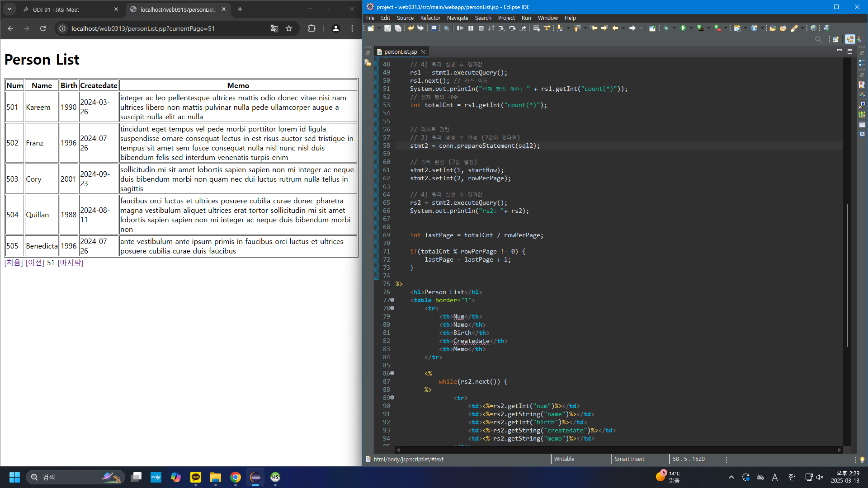The width and height of the screenshot is (868, 488).
Task: Toggle the scriptlet fold marker at line 86
Action: (392, 373)
